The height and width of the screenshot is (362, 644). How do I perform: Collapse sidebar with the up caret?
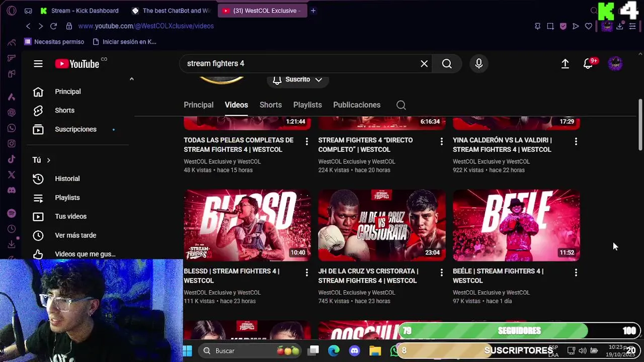click(131, 79)
